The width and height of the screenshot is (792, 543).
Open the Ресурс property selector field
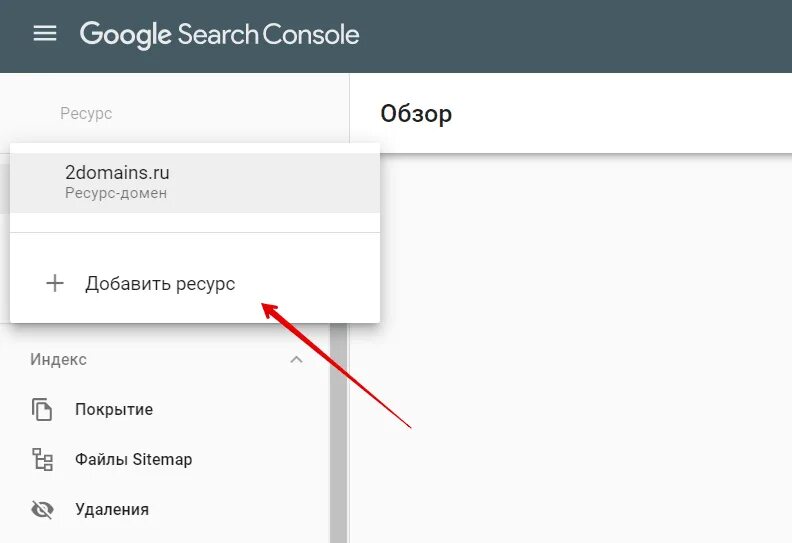click(x=174, y=114)
